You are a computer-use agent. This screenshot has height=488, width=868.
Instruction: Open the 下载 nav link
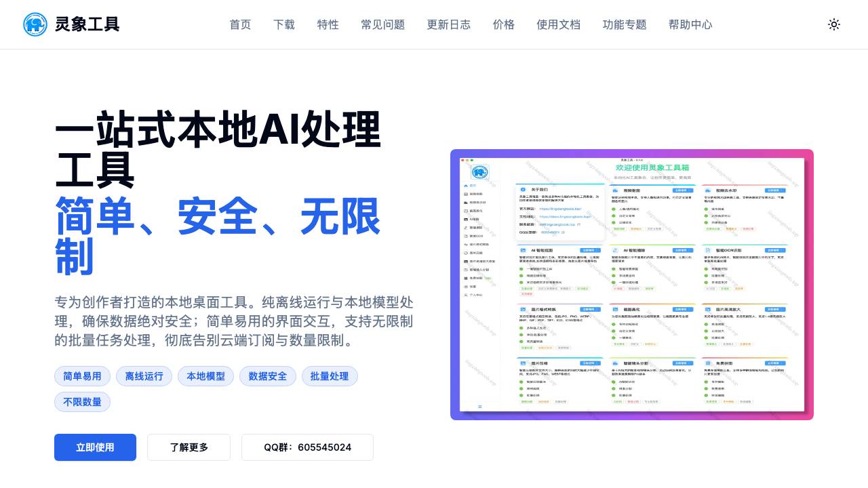[284, 24]
